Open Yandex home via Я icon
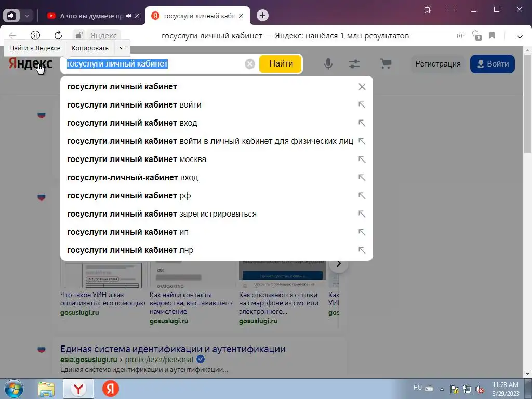The height and width of the screenshot is (399, 532). (x=35, y=35)
